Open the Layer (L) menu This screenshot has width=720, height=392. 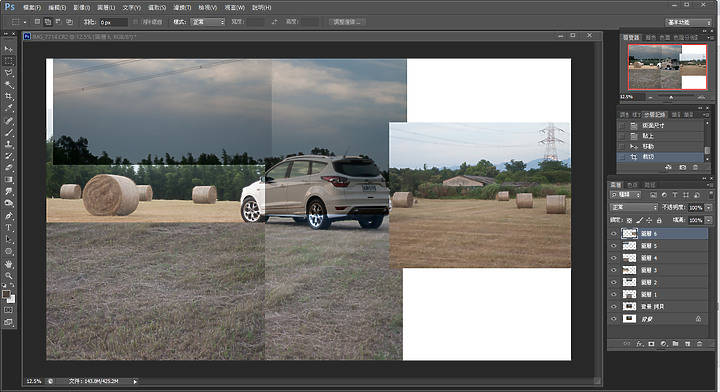(107, 8)
